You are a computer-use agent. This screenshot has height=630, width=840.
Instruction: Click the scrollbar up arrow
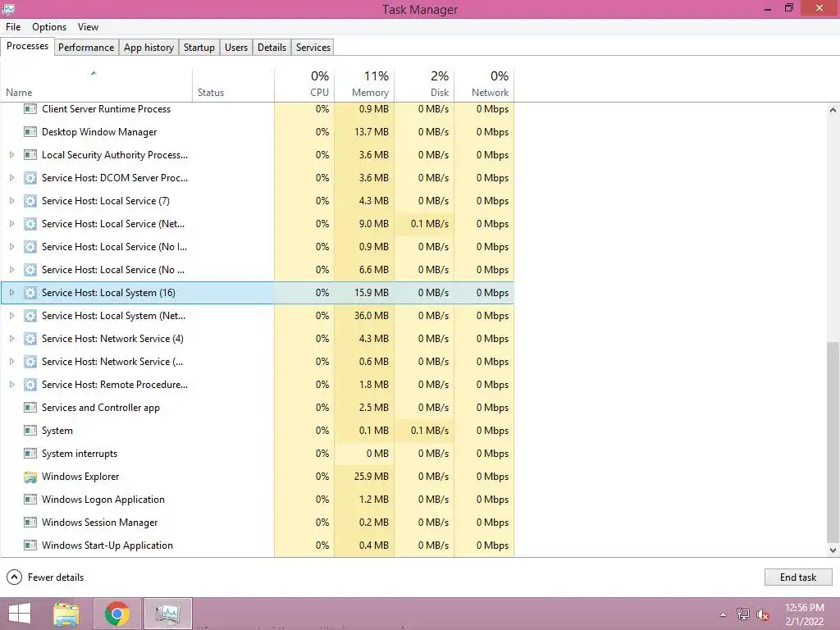833,110
